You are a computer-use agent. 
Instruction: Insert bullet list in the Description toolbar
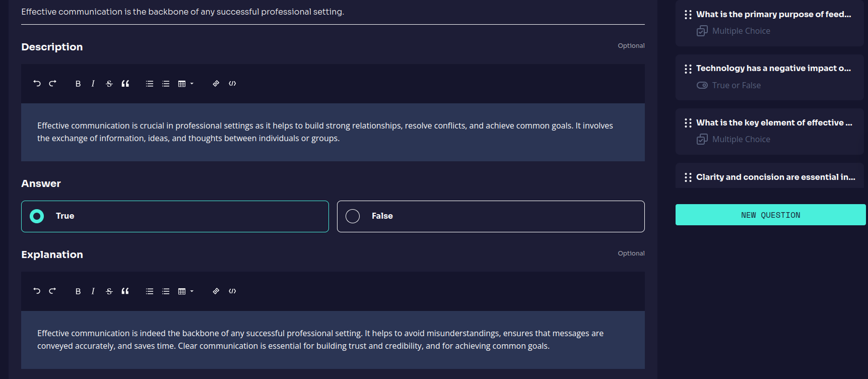[x=150, y=84]
